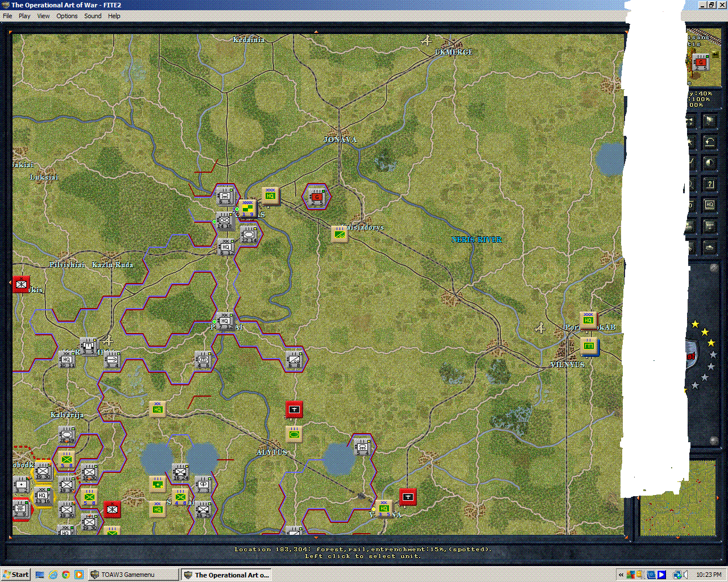Select the HQ counter at Varena

tap(384, 508)
